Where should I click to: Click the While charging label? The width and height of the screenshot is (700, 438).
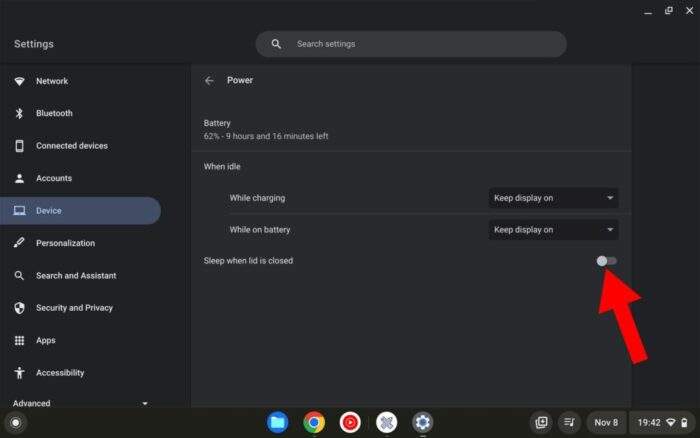click(x=257, y=198)
